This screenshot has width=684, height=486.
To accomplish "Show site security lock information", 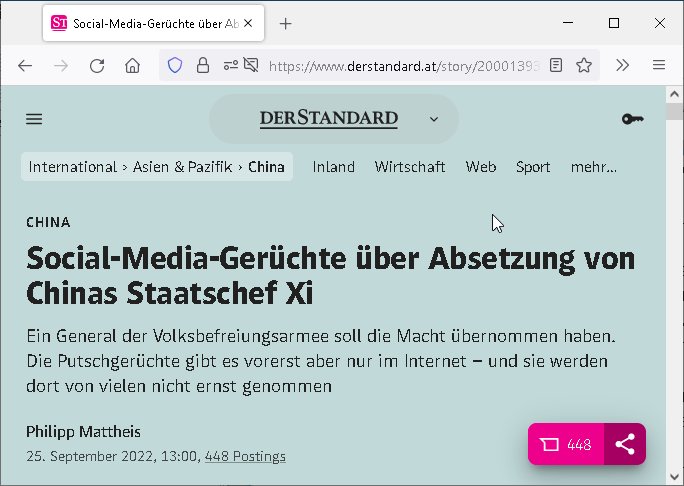I will pos(203,65).
